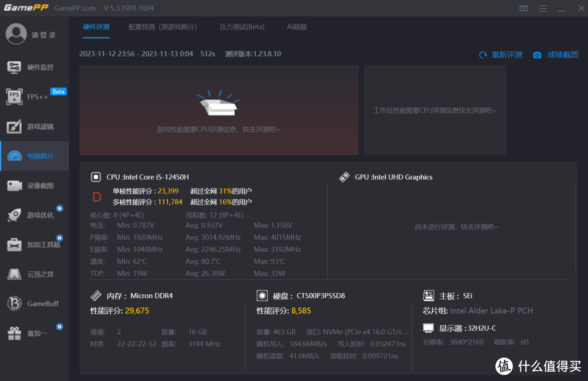Viewport: 588px width, 381px height.
Task: Open 加加工具箱 toolbox icon
Action: pos(15,245)
